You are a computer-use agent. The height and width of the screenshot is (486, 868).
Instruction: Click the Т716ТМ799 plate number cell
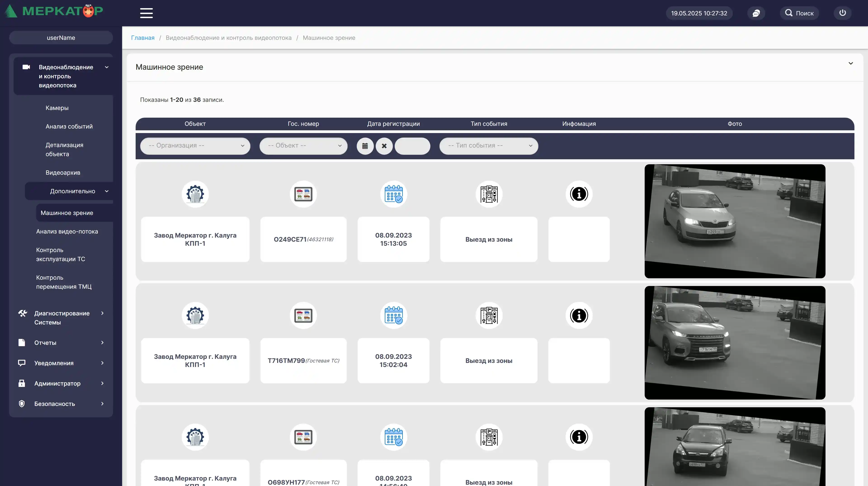point(303,361)
